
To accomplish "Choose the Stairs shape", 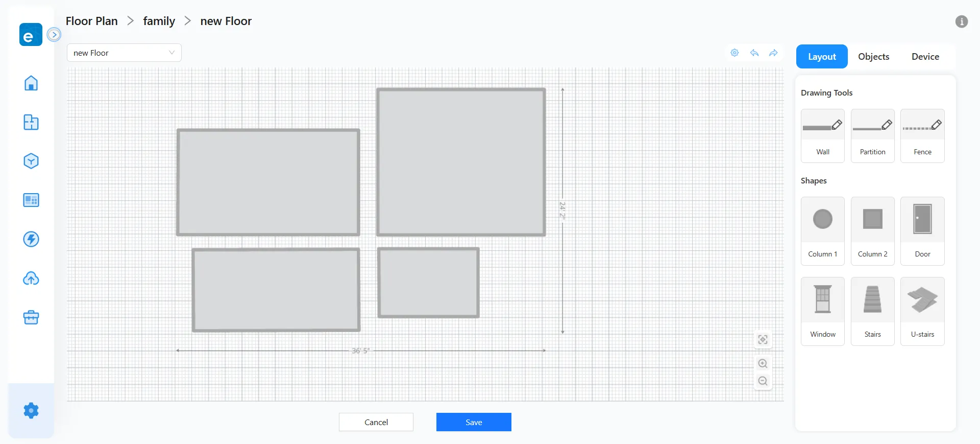I will click(872, 311).
